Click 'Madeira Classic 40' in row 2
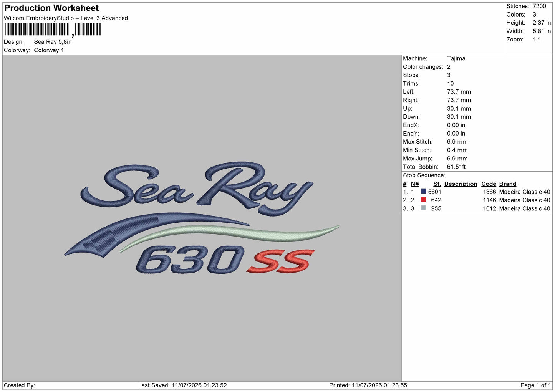Screen dimensions: 555x392 (x=524, y=200)
